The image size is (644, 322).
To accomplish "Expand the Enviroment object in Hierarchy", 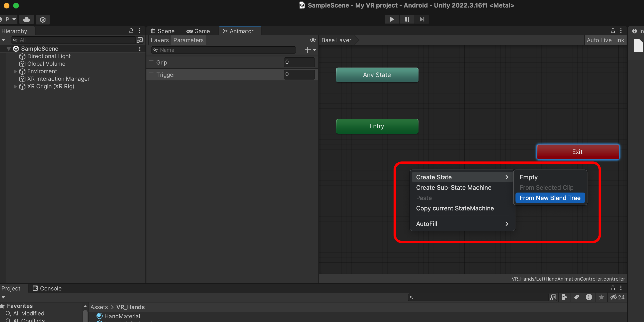I will coord(15,72).
